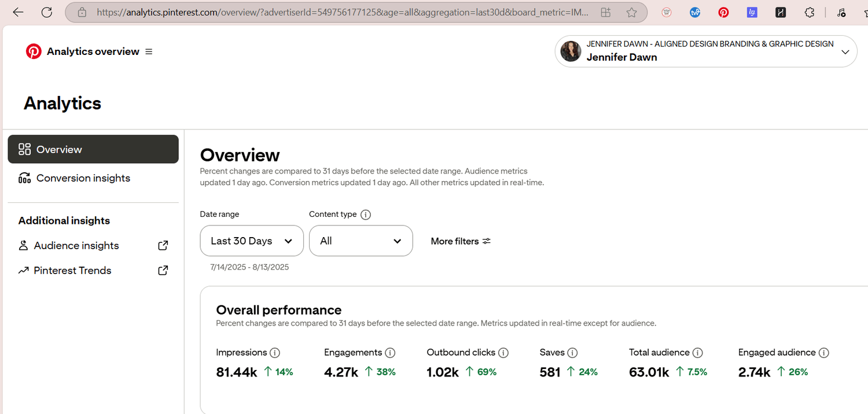Reload the page with the refresh icon
Screen dimensions: 868x414
[47, 12]
